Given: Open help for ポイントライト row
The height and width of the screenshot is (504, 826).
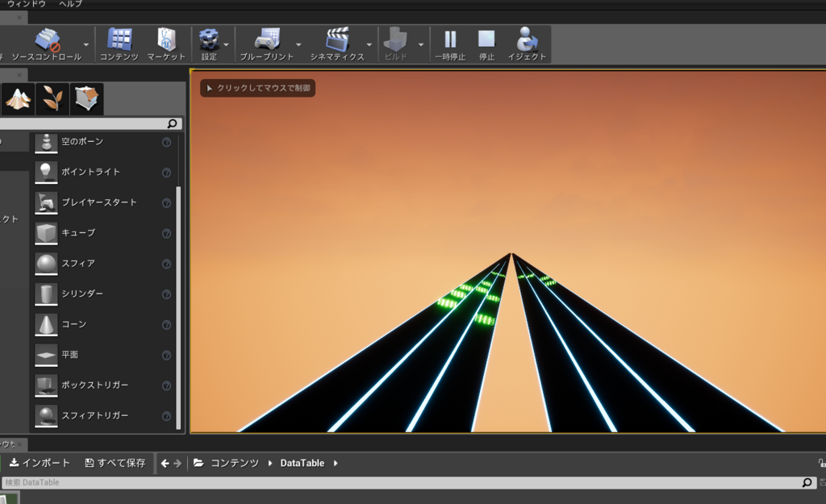Looking at the screenshot, I should 166,173.
